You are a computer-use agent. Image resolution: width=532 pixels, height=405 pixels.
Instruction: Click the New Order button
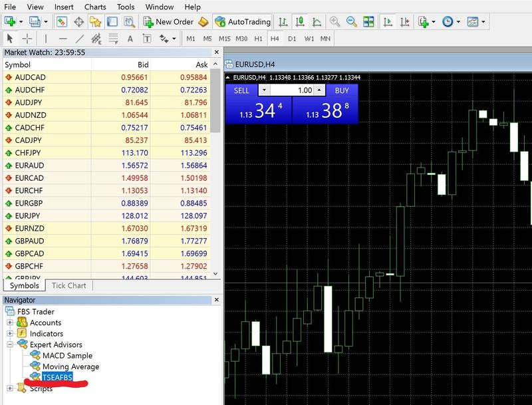point(168,22)
